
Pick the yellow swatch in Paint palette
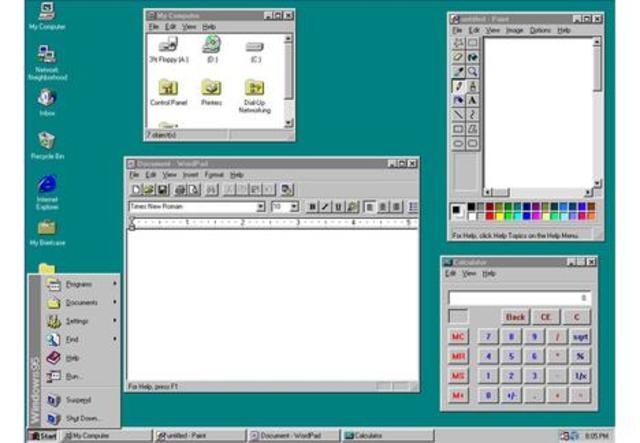(499, 216)
